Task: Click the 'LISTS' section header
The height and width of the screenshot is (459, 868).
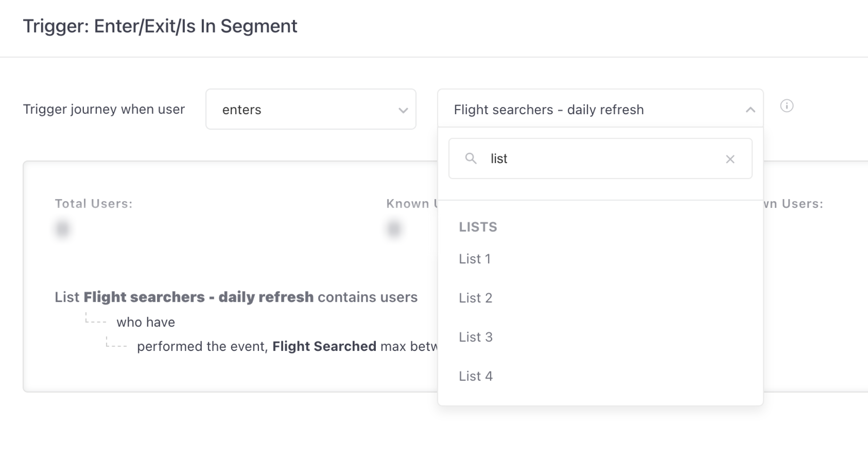Action: pos(478,227)
